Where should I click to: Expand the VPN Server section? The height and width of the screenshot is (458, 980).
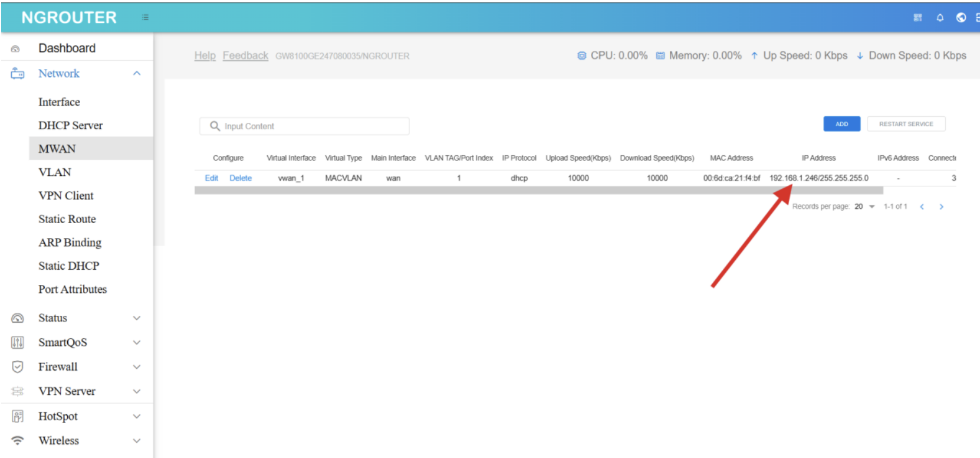137,391
